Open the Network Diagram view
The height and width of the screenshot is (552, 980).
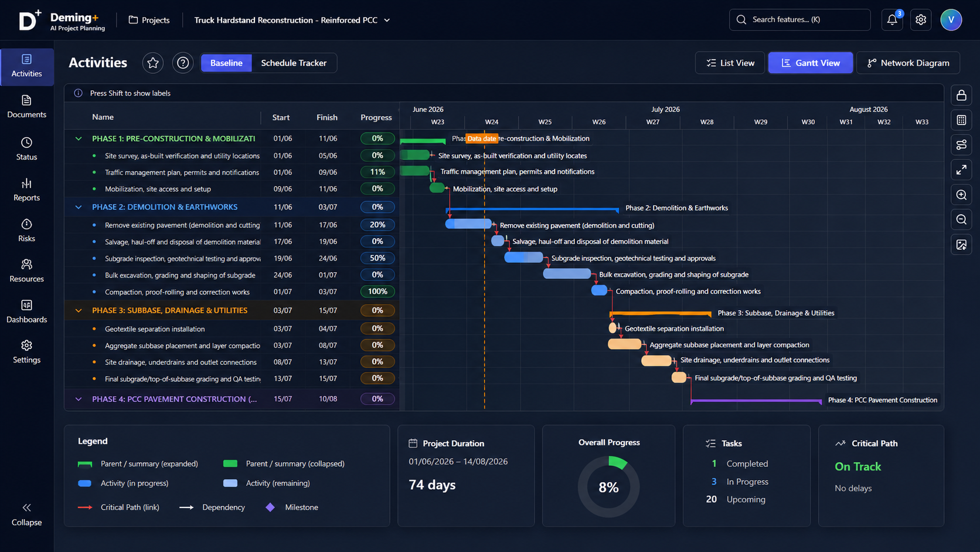[908, 63]
